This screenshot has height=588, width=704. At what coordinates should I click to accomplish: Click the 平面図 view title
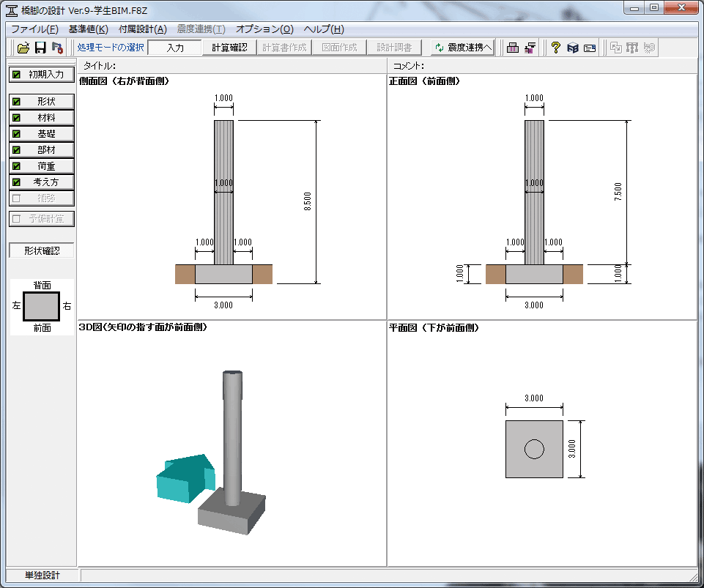[x=434, y=328]
